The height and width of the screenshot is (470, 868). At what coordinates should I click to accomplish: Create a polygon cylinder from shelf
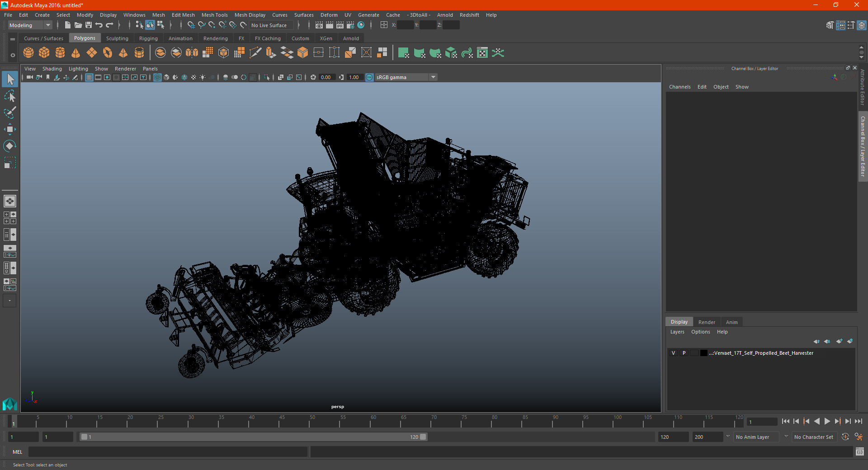pos(60,53)
